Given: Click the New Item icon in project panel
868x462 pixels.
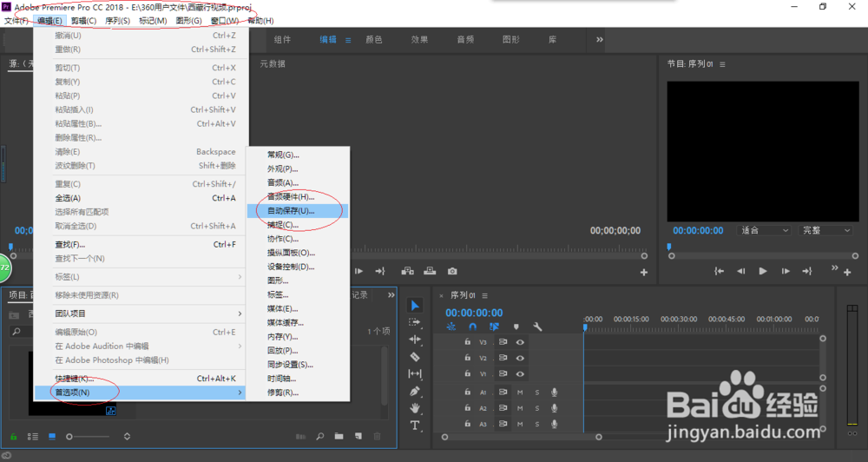Looking at the screenshot, I should coord(358,437).
